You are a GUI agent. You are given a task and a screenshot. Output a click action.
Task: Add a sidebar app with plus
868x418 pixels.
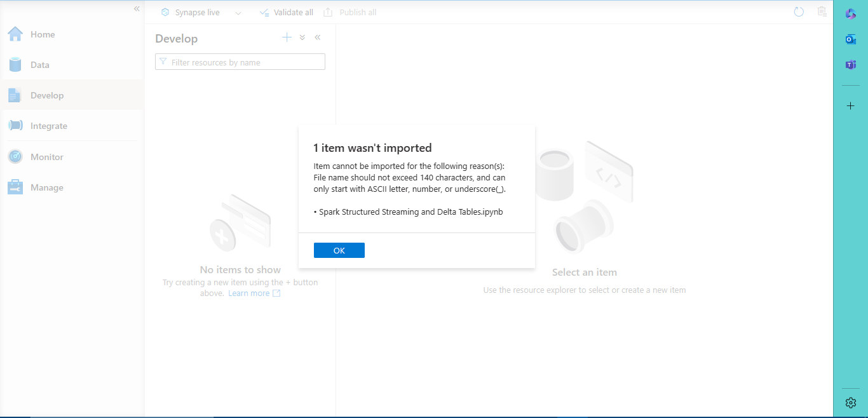[851, 106]
